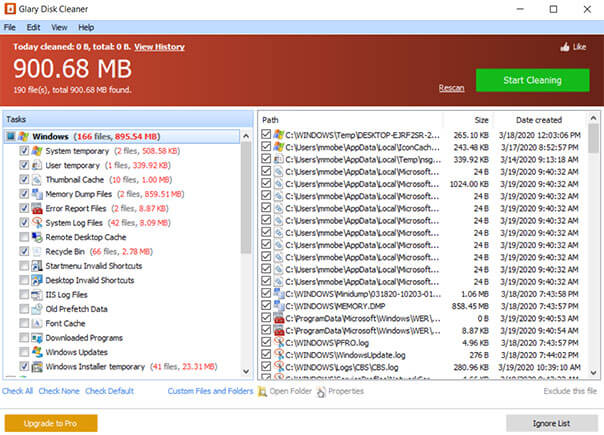Select the Windows Installer temporary row text

click(95, 366)
